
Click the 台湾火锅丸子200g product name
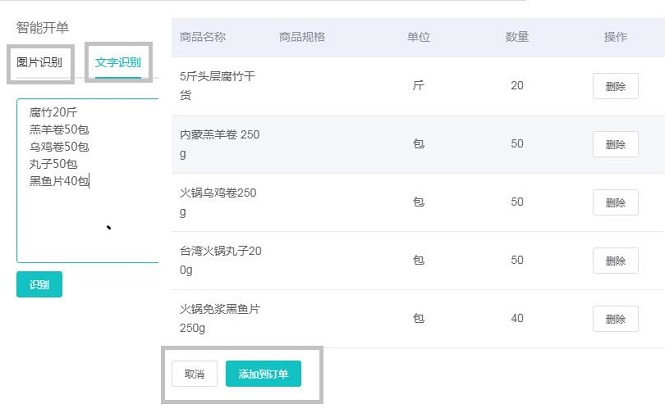click(220, 260)
